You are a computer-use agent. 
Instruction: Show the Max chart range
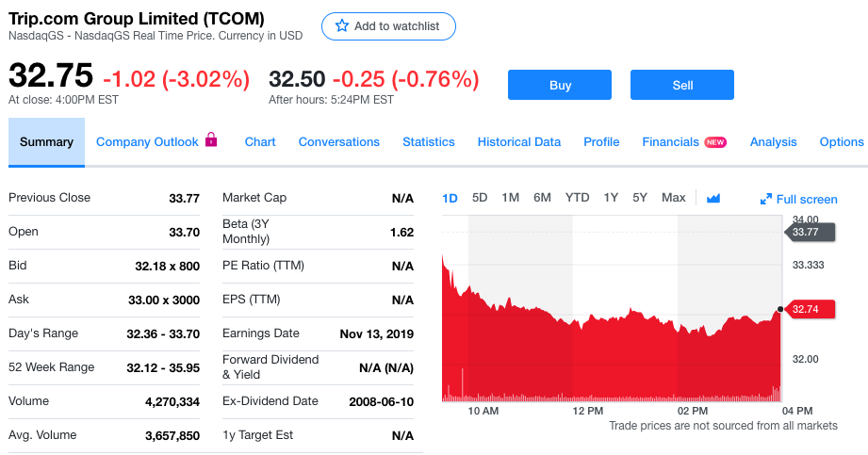point(673,198)
